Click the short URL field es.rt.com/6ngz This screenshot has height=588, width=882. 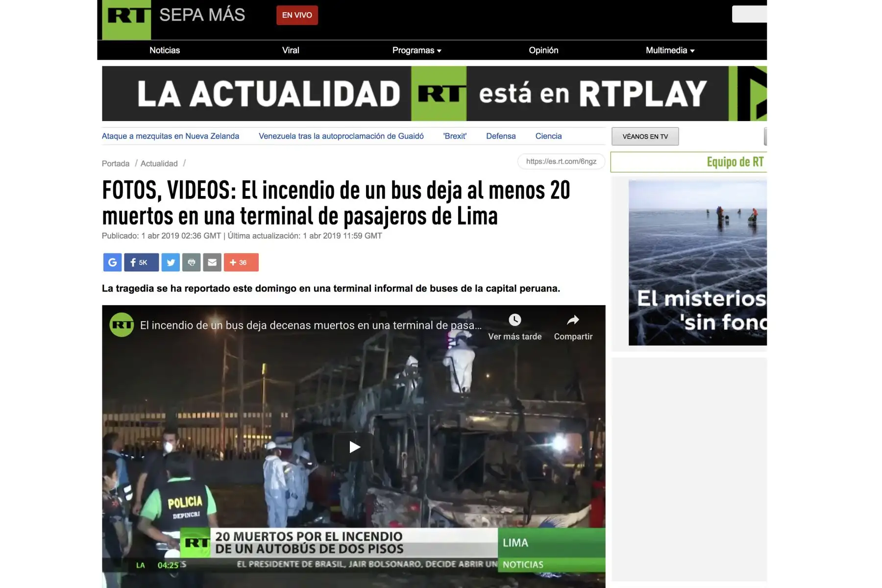pos(561,161)
